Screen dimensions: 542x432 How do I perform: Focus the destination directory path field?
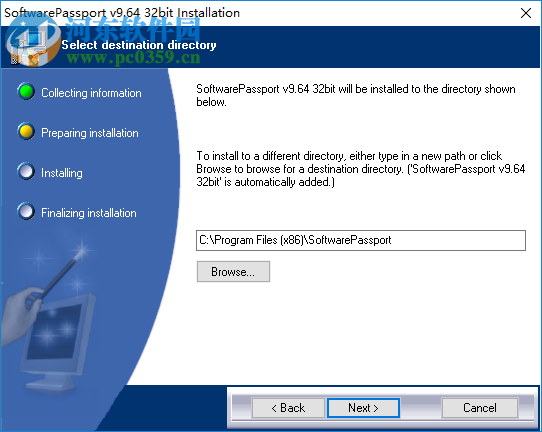(x=361, y=240)
